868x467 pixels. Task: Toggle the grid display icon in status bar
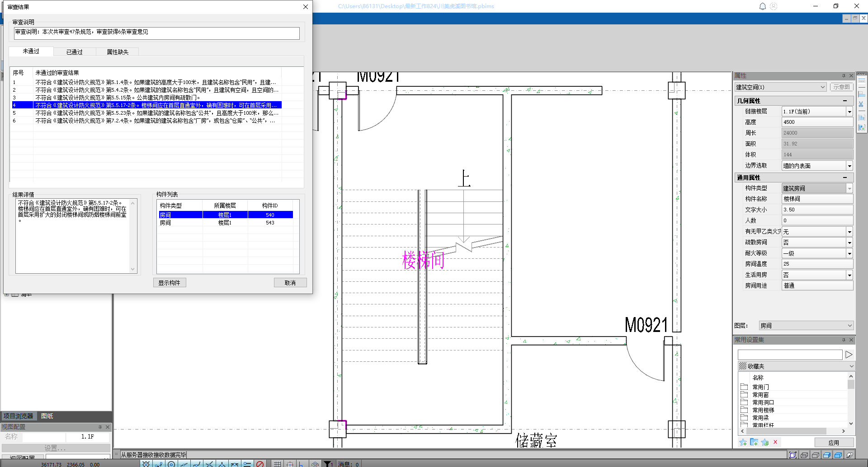(277, 464)
